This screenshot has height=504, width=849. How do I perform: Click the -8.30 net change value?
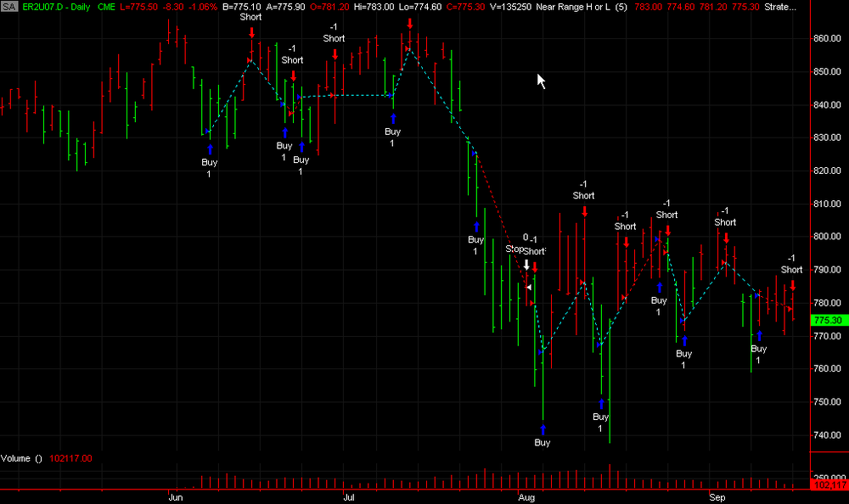pos(174,7)
